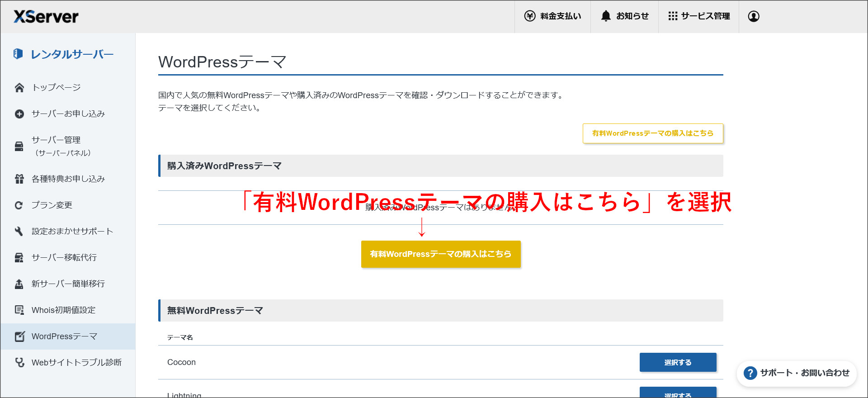
Task: Click the edit icon beside WordPressテーマ
Action: (19, 336)
